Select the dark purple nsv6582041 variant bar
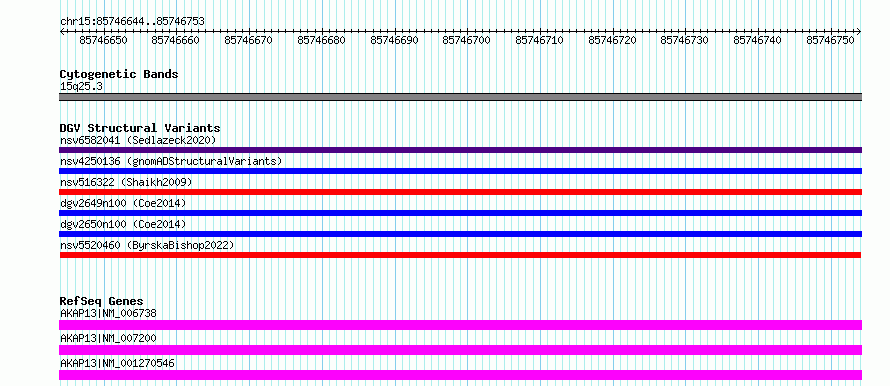The height and width of the screenshot is (386, 890). tap(460, 150)
